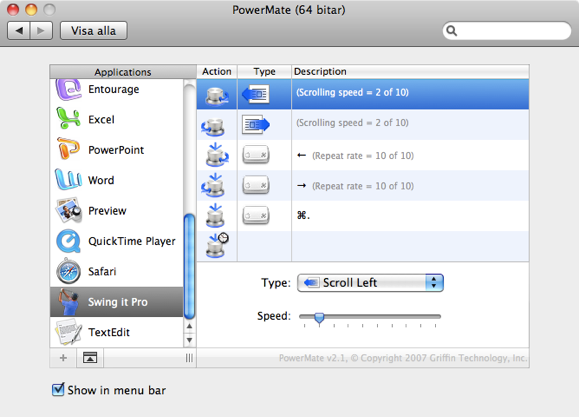Go forward with the right arrow button
The width and height of the screenshot is (579, 417).
[41, 31]
